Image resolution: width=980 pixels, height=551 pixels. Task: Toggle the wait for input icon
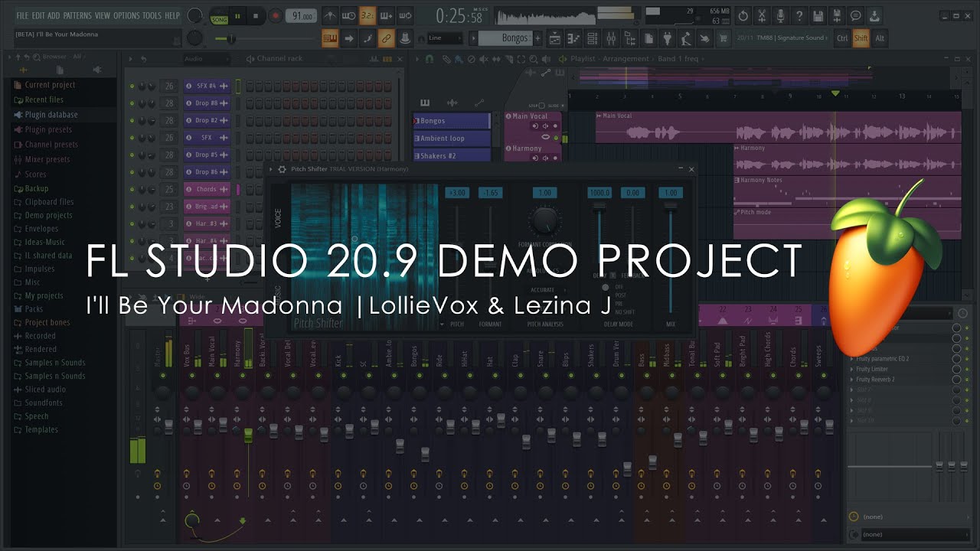click(x=349, y=15)
